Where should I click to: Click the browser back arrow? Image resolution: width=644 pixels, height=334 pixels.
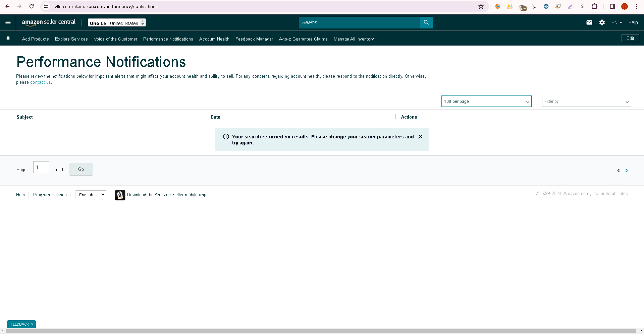pyautogui.click(x=7, y=6)
